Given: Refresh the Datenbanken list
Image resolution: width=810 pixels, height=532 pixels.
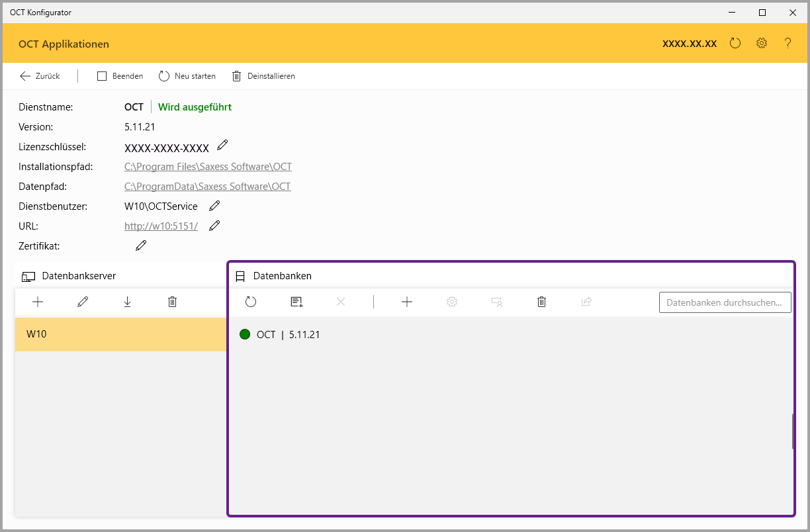Looking at the screenshot, I should 251,302.
